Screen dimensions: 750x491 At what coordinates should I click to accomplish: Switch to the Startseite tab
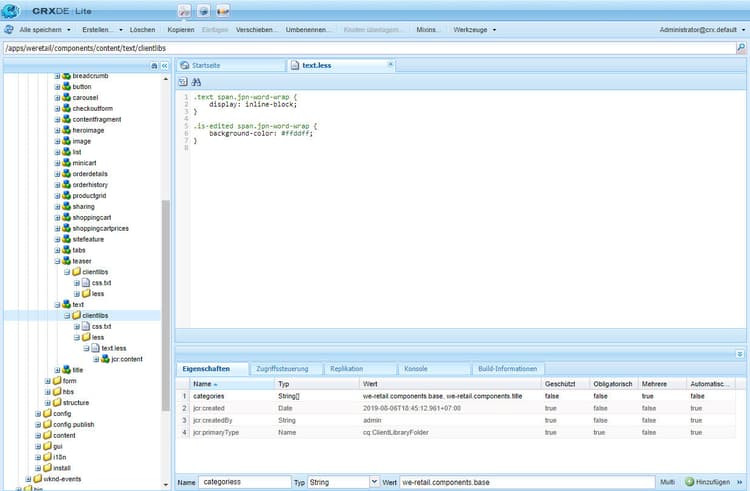click(x=205, y=66)
